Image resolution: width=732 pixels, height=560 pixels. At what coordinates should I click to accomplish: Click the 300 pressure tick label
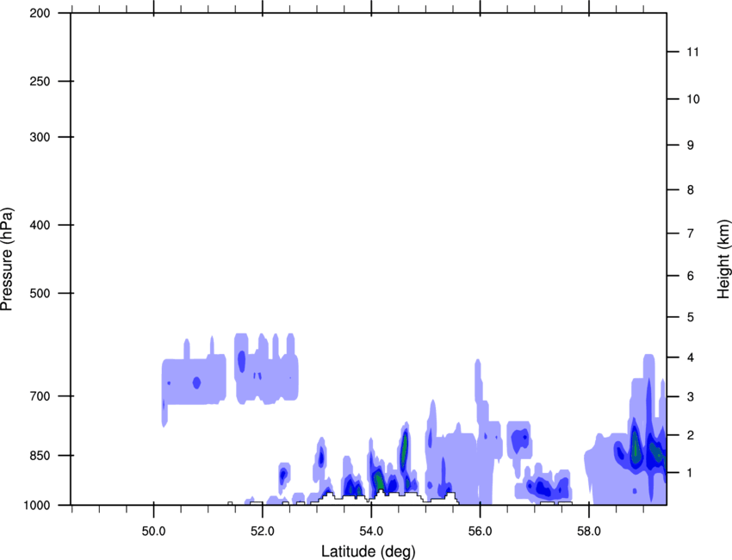click(40, 137)
